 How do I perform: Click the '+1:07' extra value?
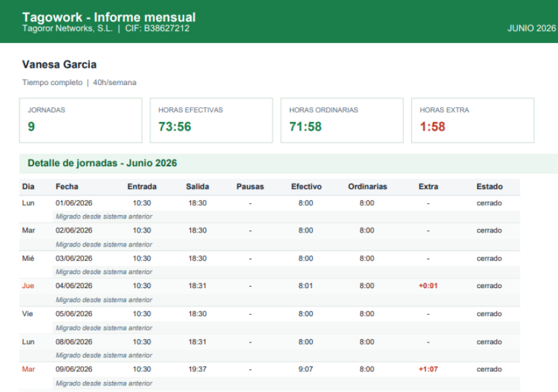click(428, 369)
